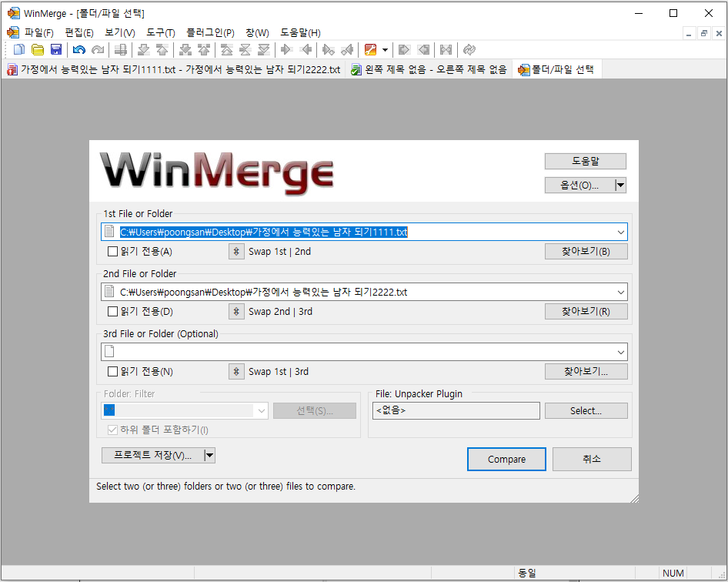
Task: Click the Options wrench toolbar icon
Action: 370,50
